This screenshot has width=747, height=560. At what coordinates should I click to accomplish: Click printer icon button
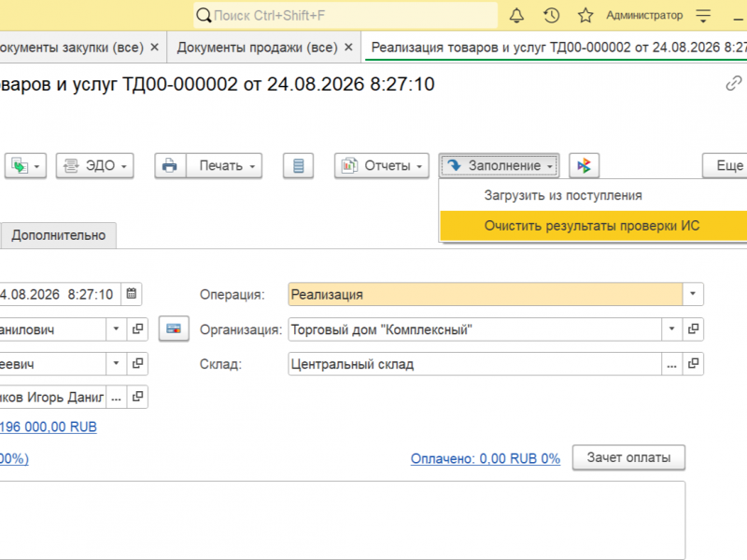pyautogui.click(x=170, y=166)
